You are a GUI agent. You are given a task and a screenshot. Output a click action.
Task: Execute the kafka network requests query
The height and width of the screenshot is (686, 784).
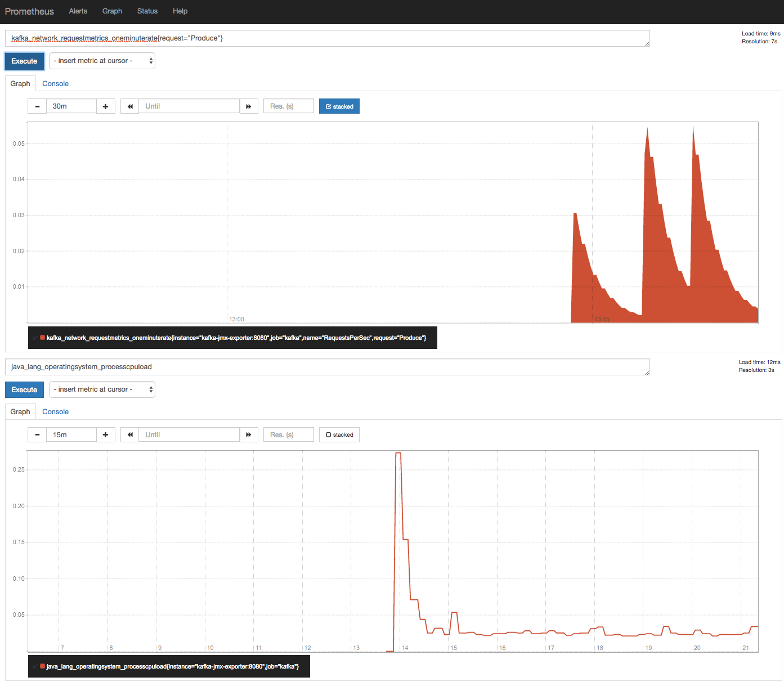24,61
